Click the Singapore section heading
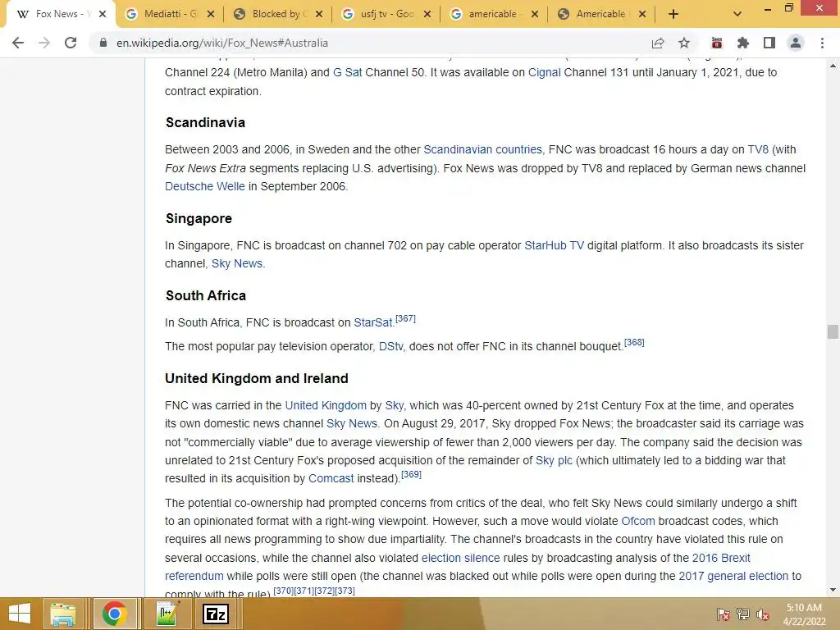The image size is (840, 630). coord(199,218)
